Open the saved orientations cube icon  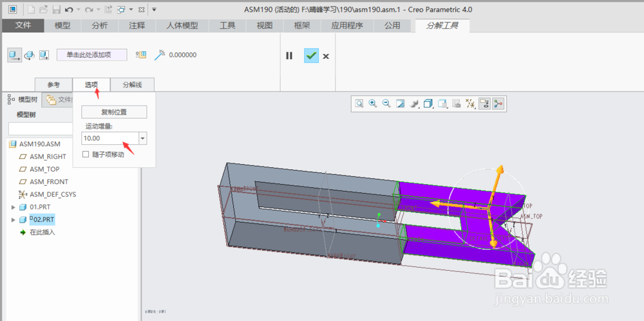pos(428,104)
